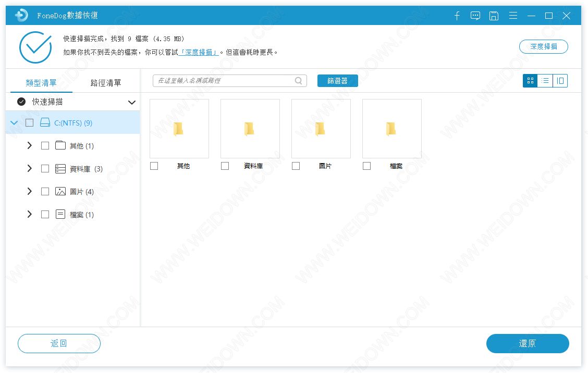
Task: Click the name or path search field
Action: [224, 81]
